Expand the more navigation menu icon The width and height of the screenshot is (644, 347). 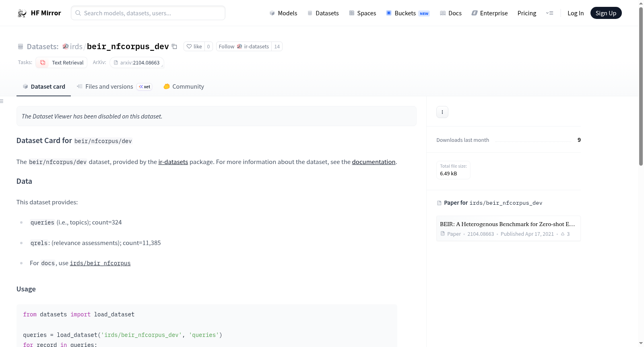[x=549, y=13]
